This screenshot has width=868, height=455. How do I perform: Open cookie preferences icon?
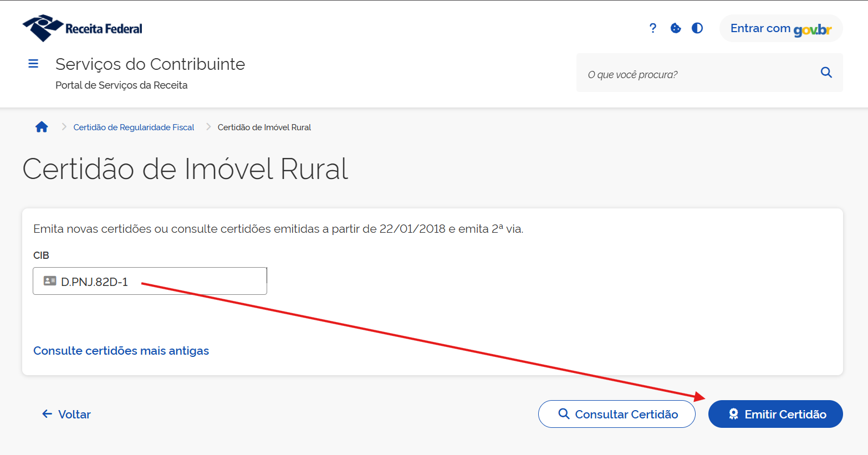click(x=676, y=28)
